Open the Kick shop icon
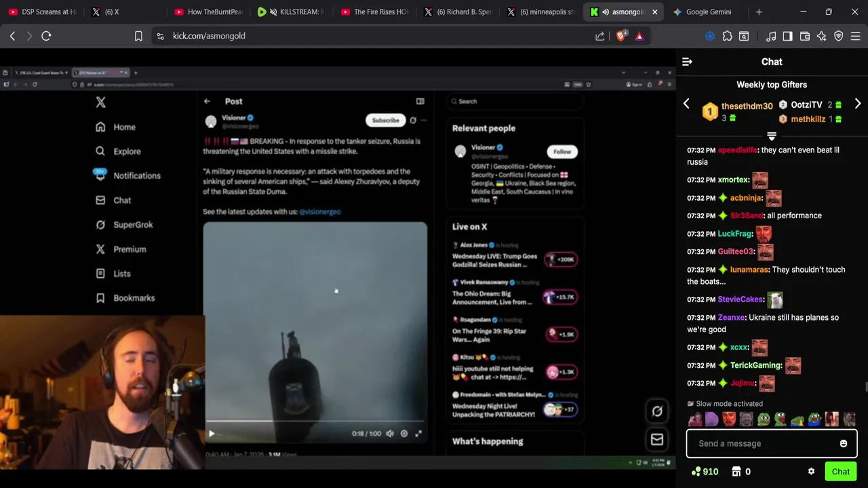Image resolution: width=868 pixels, height=488 pixels. pos(736,472)
